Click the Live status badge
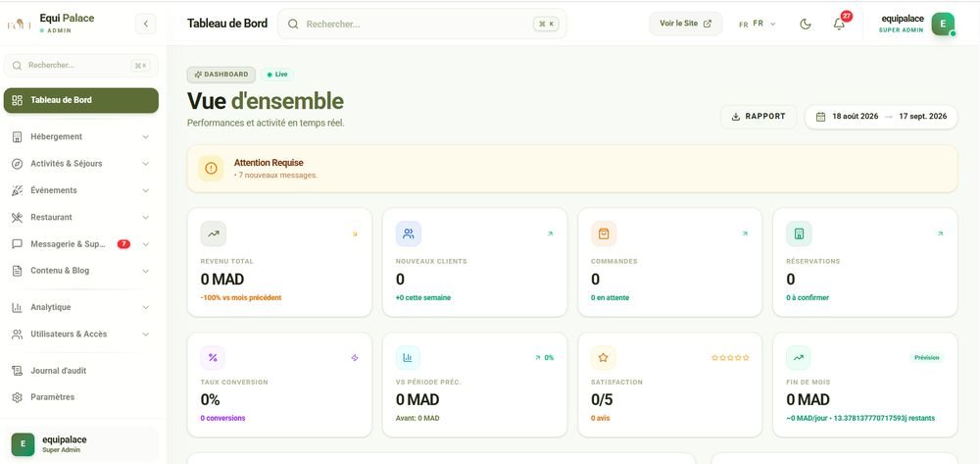The image size is (980, 464). (277, 75)
